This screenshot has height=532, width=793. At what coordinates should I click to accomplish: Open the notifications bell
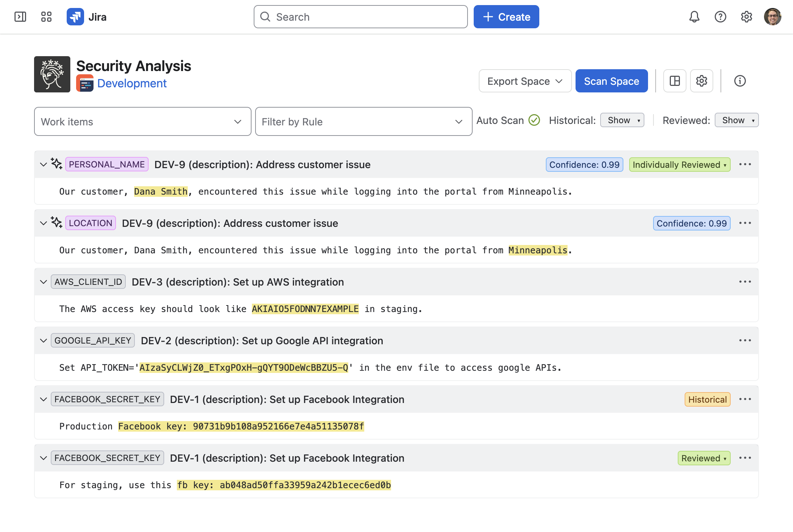tap(694, 17)
